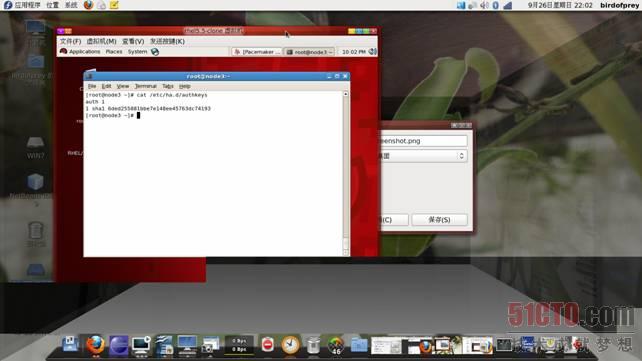Open the OpenOffice documents icon in dock
642x361 pixels.
(x=164, y=345)
